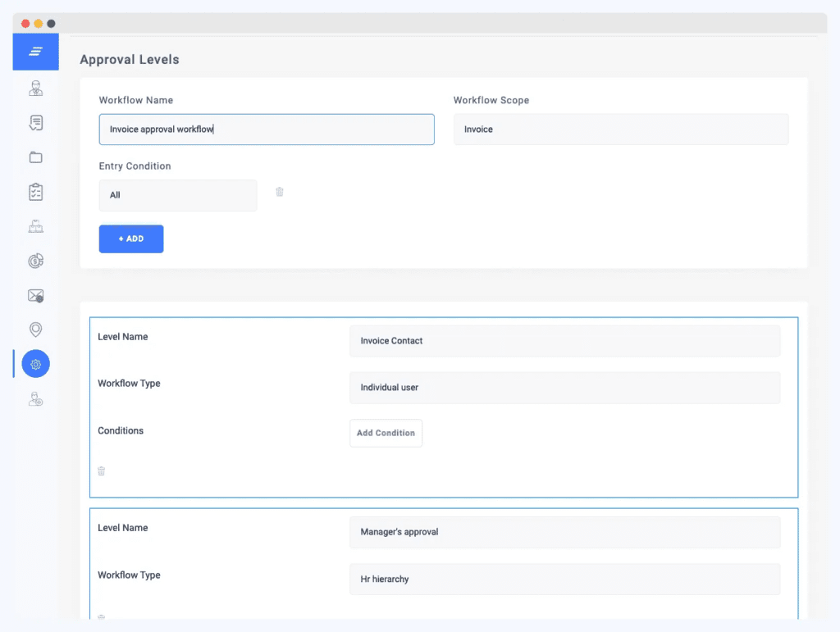Open the app logo menu in the sidebar
This screenshot has height=632, width=840.
coord(36,52)
